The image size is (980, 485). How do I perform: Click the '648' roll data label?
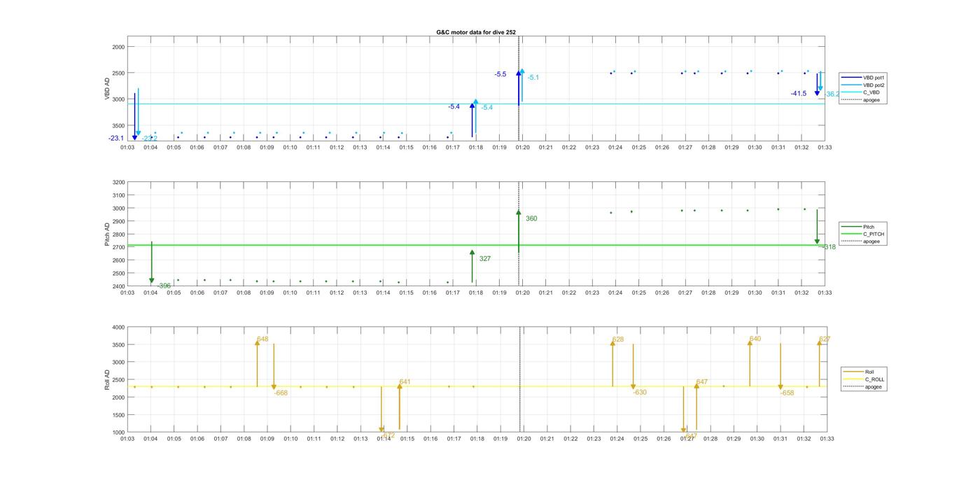pyautogui.click(x=262, y=339)
